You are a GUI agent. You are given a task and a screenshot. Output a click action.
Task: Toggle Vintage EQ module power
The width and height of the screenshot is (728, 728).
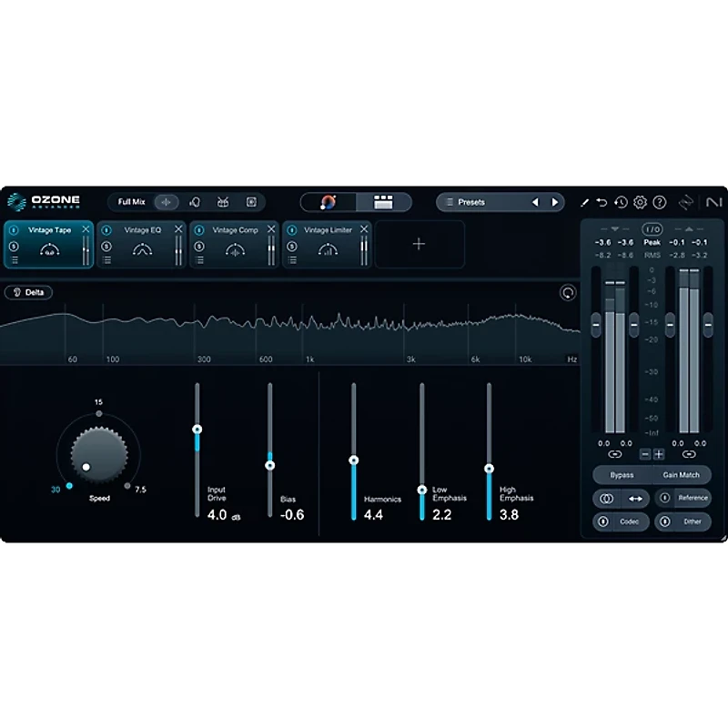point(106,230)
